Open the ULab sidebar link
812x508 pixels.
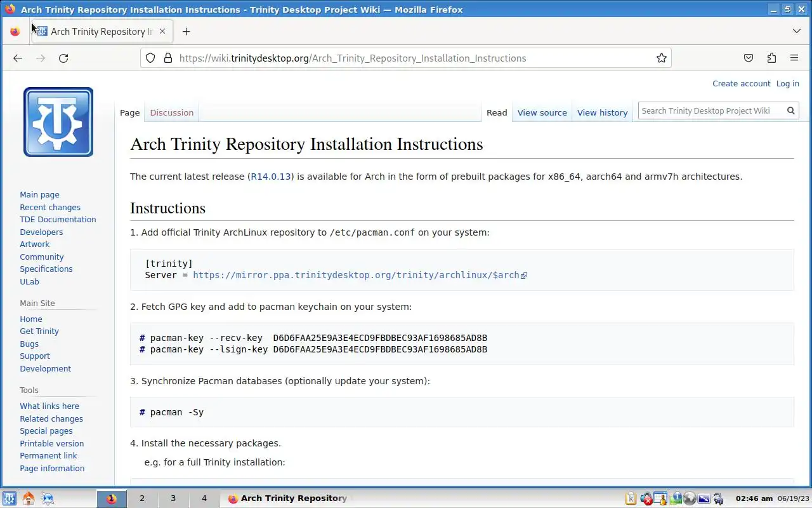29,281
